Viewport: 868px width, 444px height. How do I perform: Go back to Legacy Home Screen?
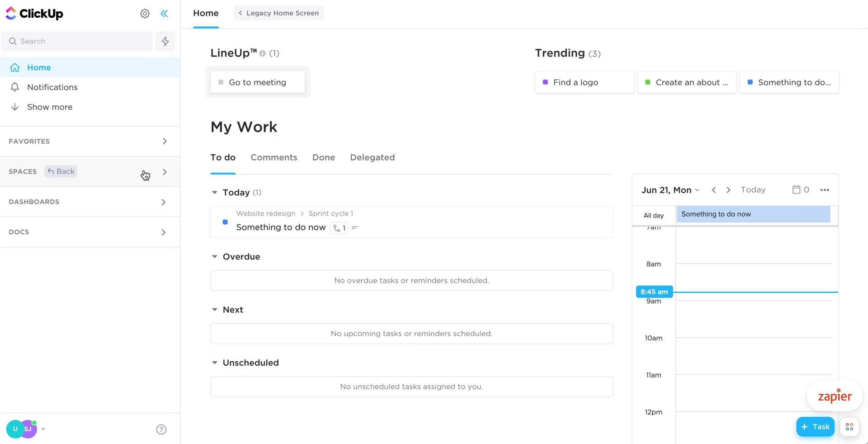278,13
